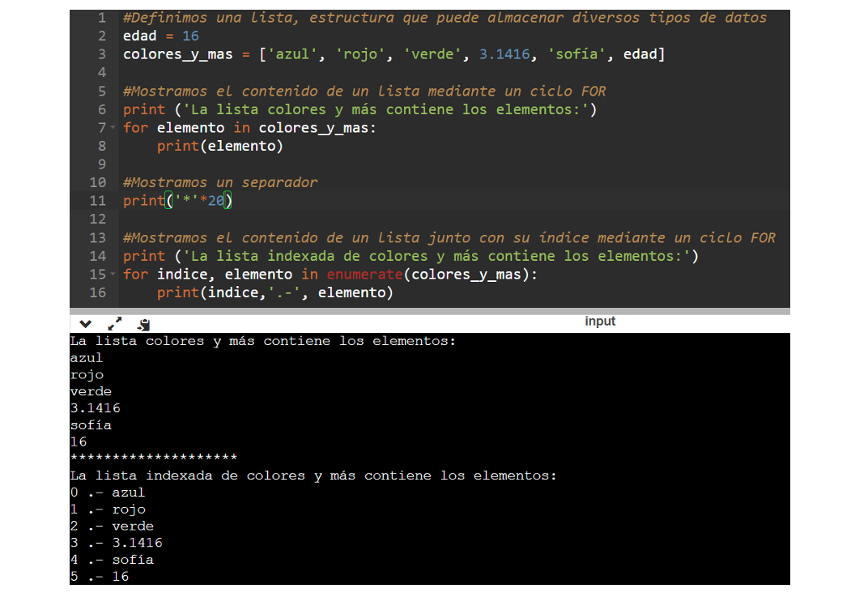Clear the console output icon
868x597 pixels.
143,324
